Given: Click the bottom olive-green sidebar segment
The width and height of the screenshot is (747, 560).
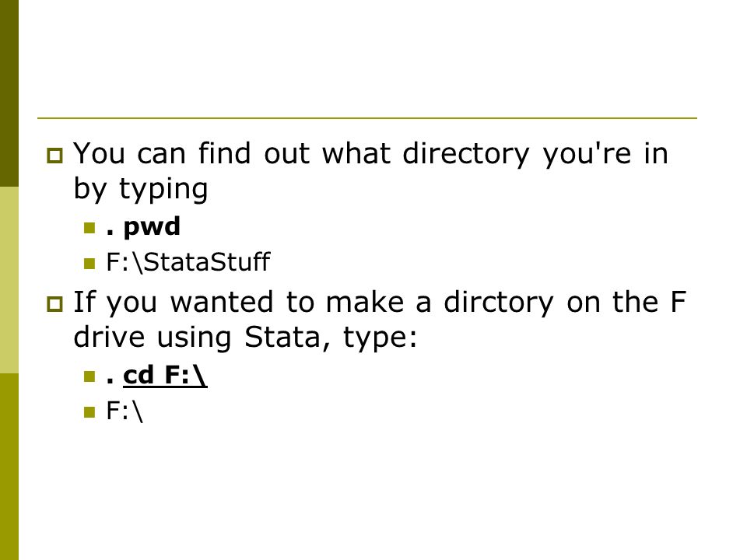Looking at the screenshot, I should click(9, 467).
